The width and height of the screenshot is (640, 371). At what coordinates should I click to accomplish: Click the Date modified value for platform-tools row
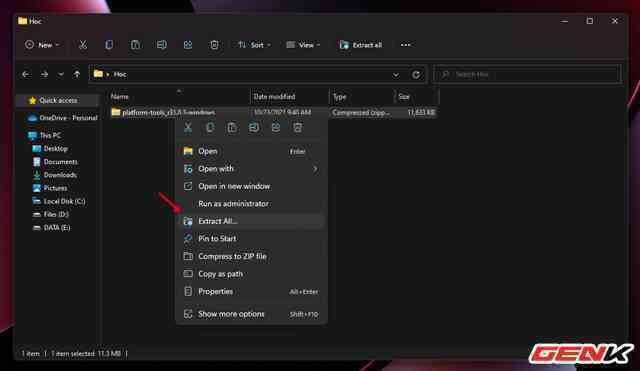point(282,112)
